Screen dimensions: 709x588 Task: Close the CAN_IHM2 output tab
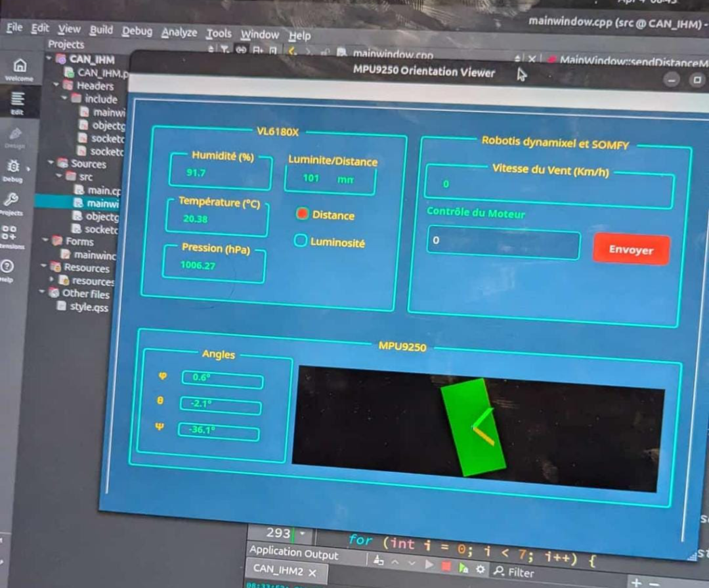pos(313,572)
